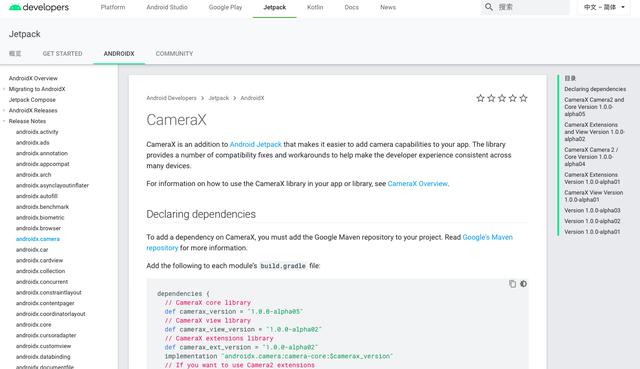Rate the page two stars
640x369 pixels.
[x=491, y=98]
